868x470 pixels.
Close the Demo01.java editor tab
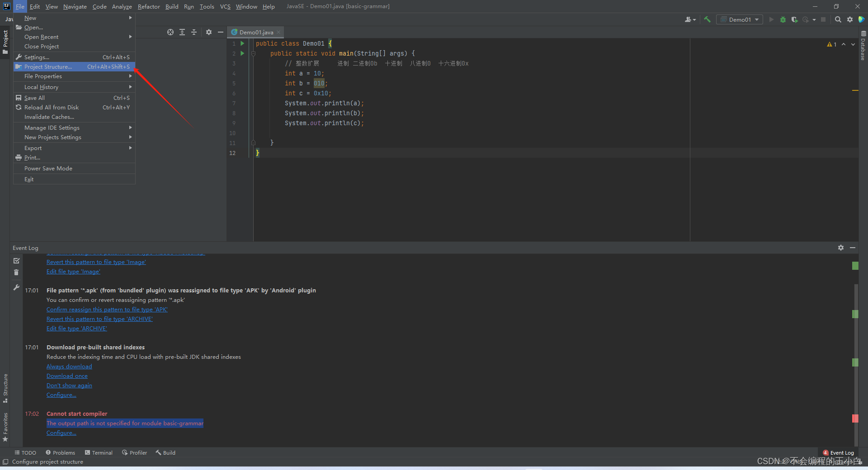coord(278,32)
